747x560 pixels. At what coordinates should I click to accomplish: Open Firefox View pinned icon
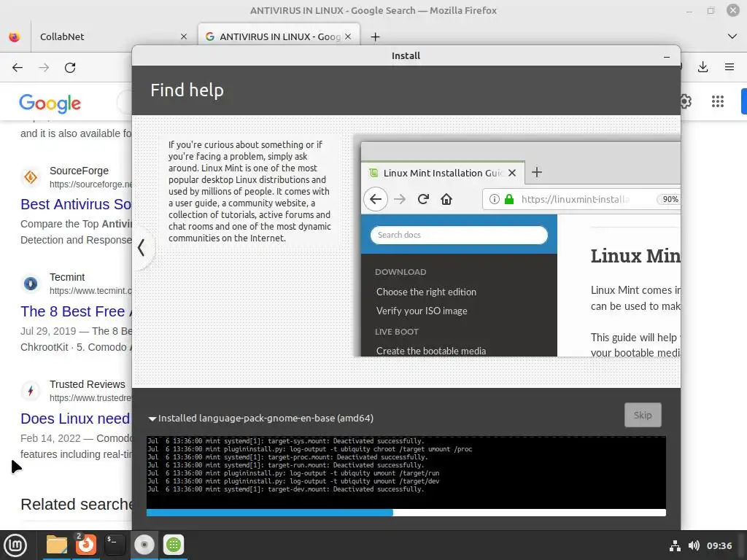click(15, 36)
